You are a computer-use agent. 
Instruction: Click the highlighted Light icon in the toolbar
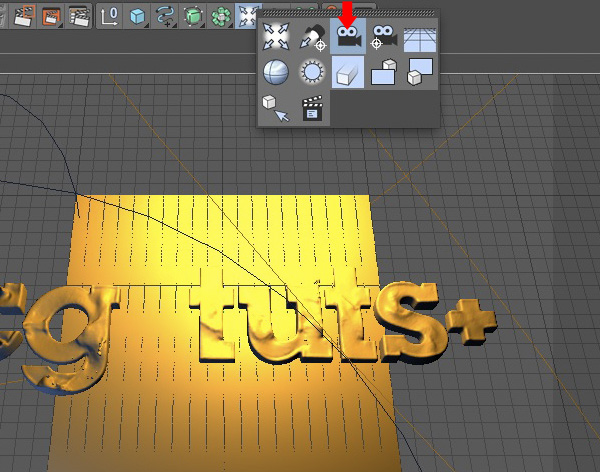(x=246, y=16)
